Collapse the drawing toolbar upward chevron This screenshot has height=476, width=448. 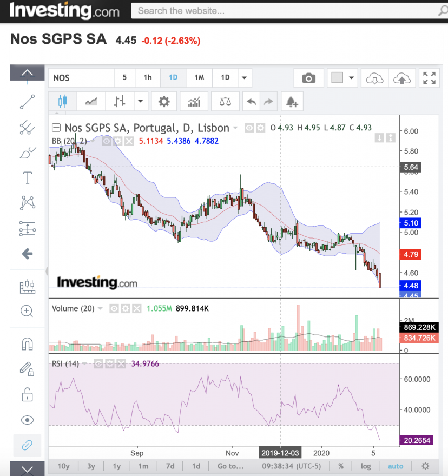click(x=27, y=72)
